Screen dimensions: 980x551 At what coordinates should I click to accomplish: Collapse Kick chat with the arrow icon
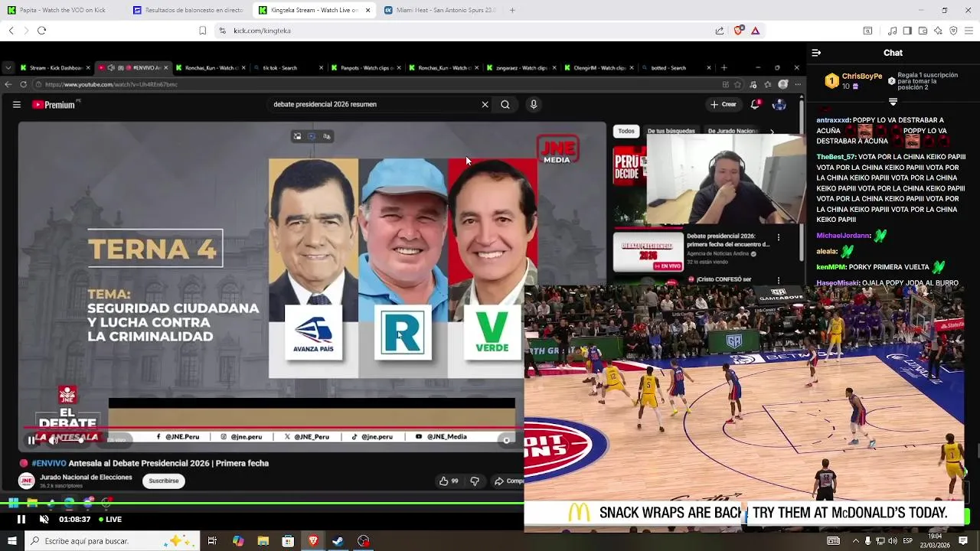point(816,53)
